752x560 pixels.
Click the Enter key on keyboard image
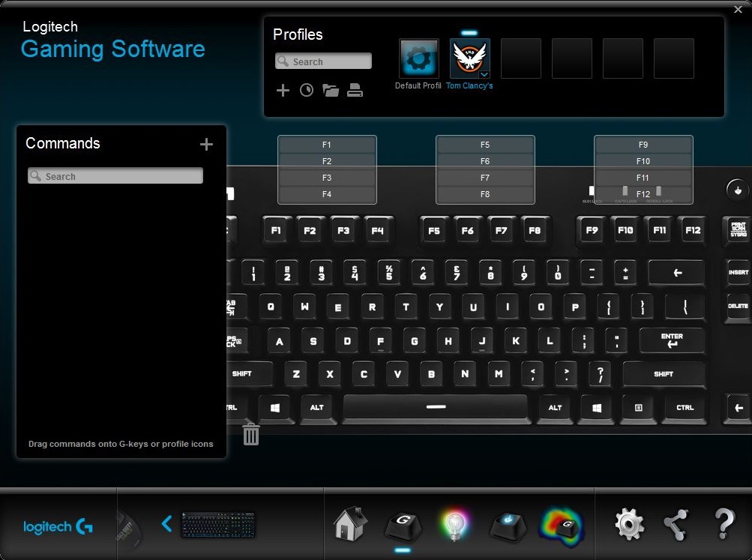click(x=673, y=341)
